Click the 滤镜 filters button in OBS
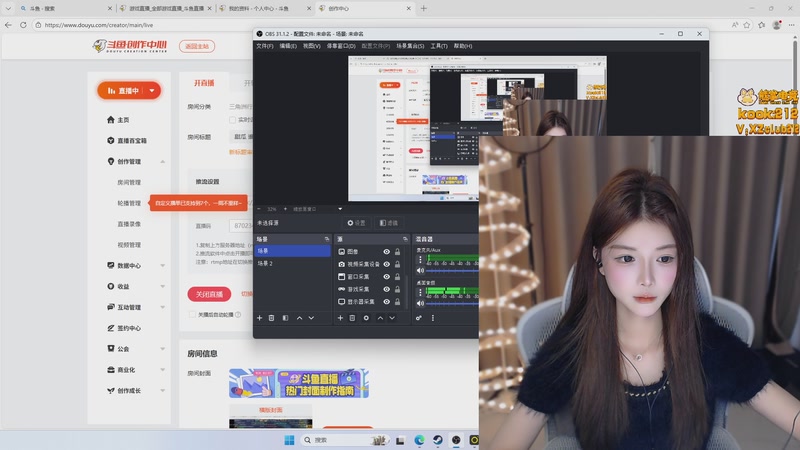Image resolution: width=800 pixels, height=450 pixels. pyautogui.click(x=389, y=223)
